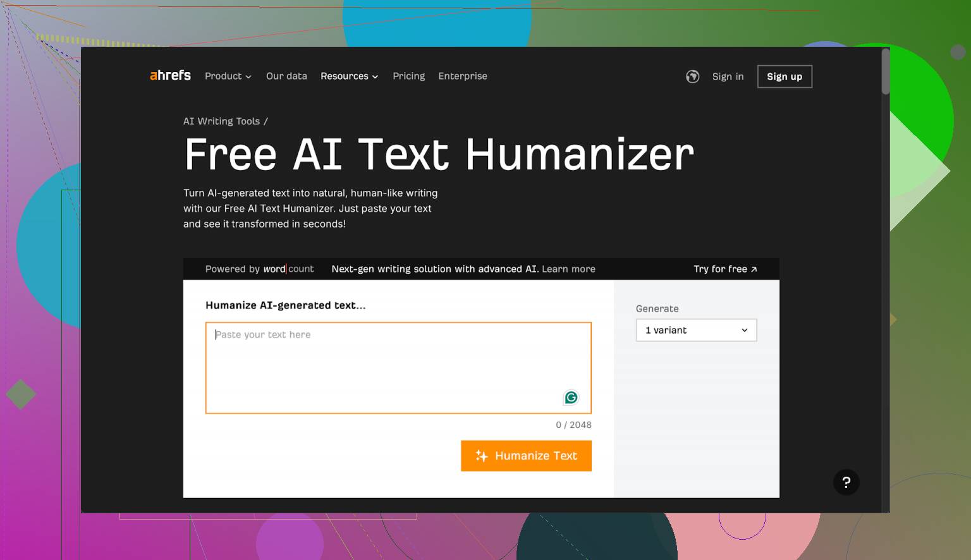Open the help question mark button

tap(846, 482)
